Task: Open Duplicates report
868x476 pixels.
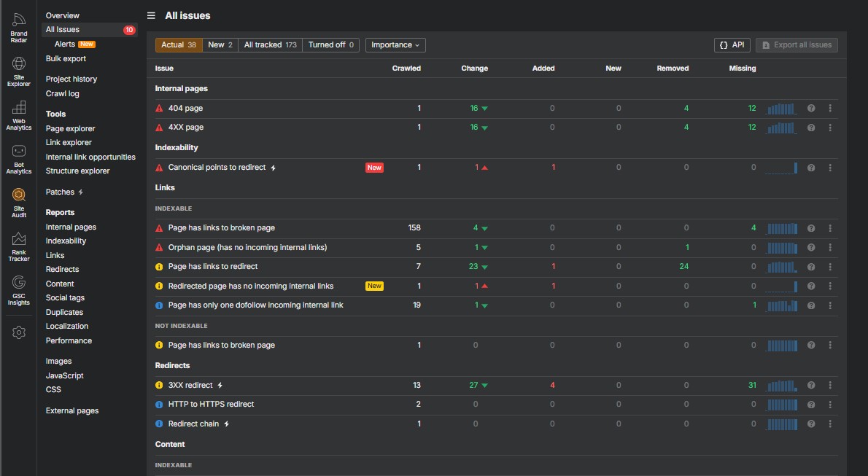Action: click(x=64, y=312)
